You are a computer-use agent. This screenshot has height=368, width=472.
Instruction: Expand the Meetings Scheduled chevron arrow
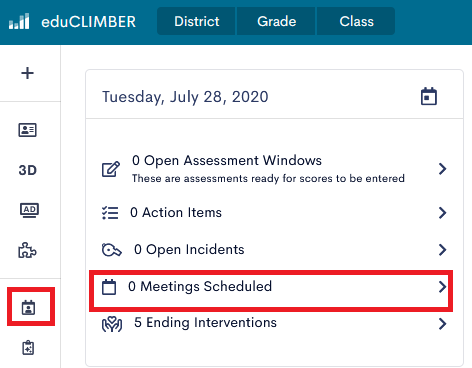(x=442, y=287)
